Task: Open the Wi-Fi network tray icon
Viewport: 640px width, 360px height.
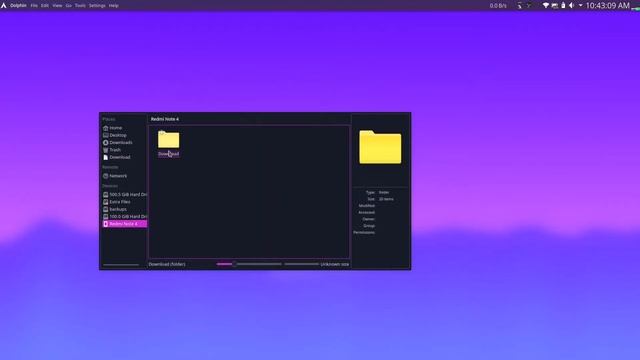Action: click(x=546, y=5)
